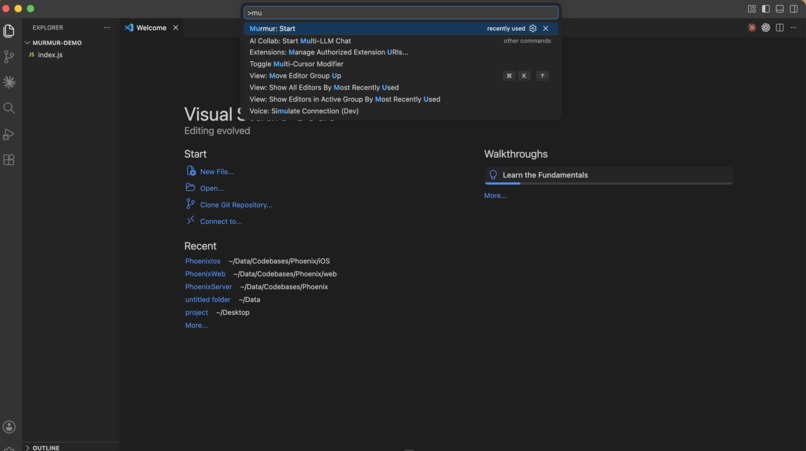Image resolution: width=806 pixels, height=451 pixels.
Task: Click the folder Open icon
Action: click(x=191, y=187)
